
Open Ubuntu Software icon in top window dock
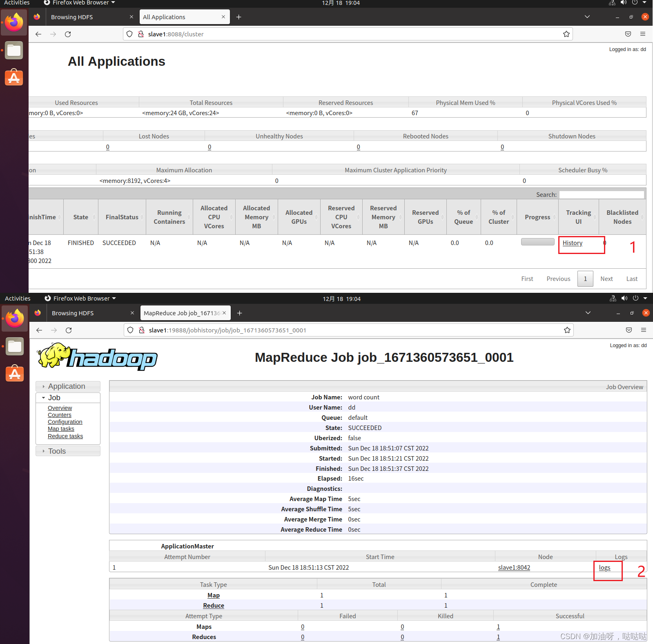point(14,77)
